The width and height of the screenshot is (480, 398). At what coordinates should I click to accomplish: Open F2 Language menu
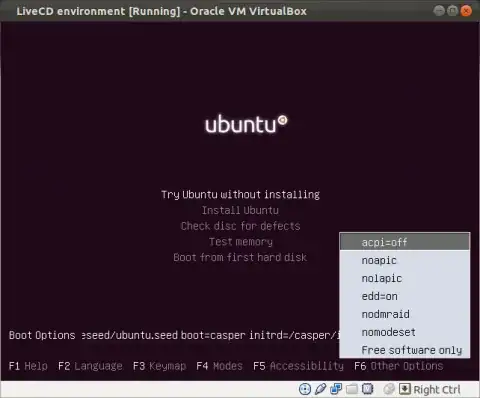click(90, 366)
